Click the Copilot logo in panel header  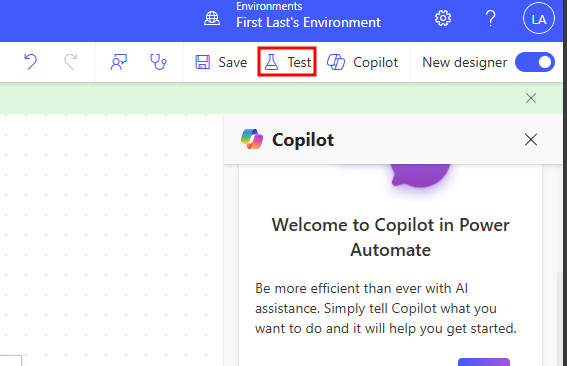coord(252,140)
